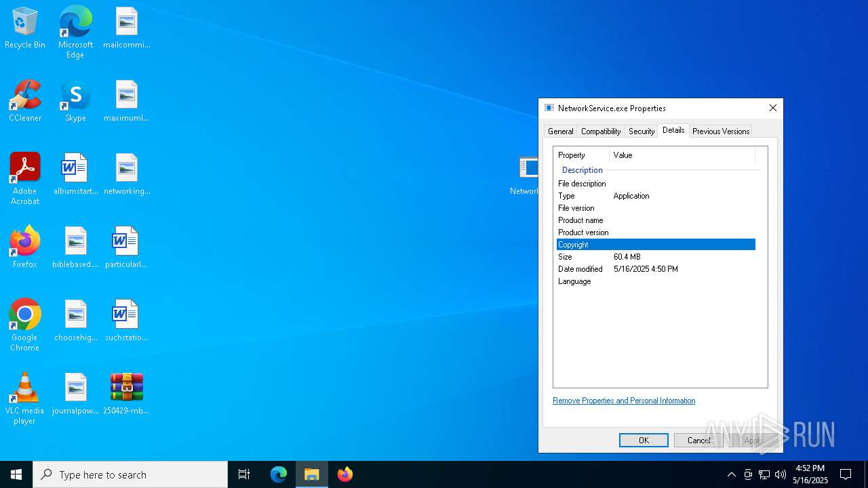Launch Microsoft Edge from the desktop

tap(75, 32)
